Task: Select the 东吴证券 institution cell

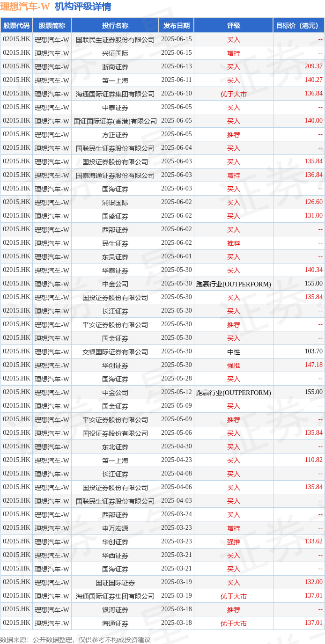Action: pyautogui.click(x=115, y=257)
